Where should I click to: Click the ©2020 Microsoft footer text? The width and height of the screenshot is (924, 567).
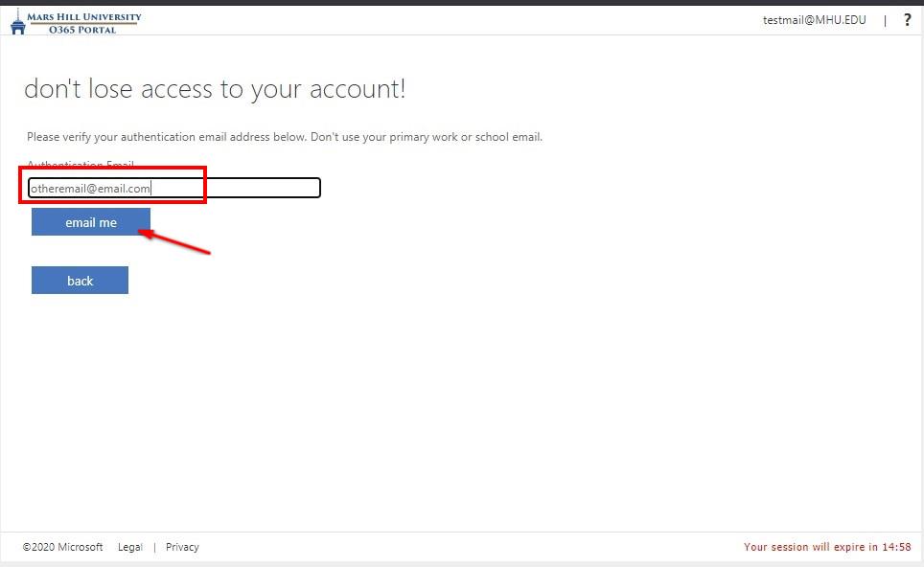62,547
